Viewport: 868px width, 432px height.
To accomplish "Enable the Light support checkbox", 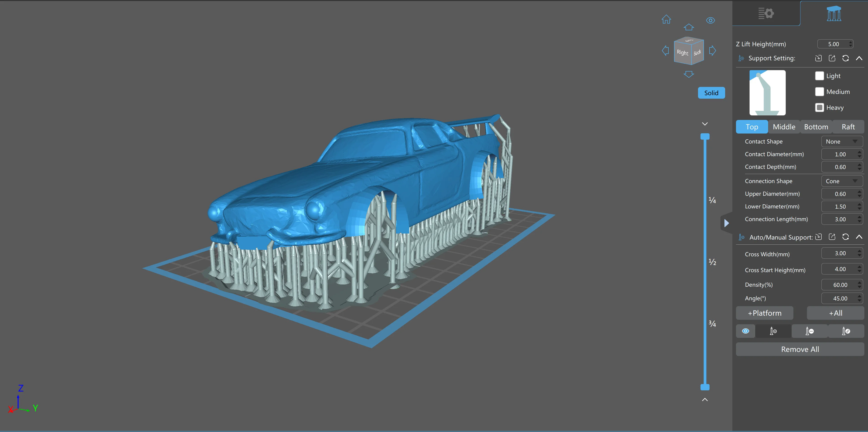I will [819, 76].
